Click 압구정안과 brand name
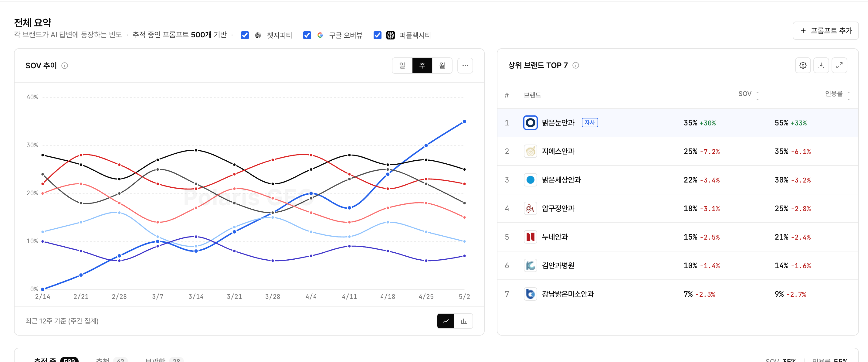 tap(558, 208)
